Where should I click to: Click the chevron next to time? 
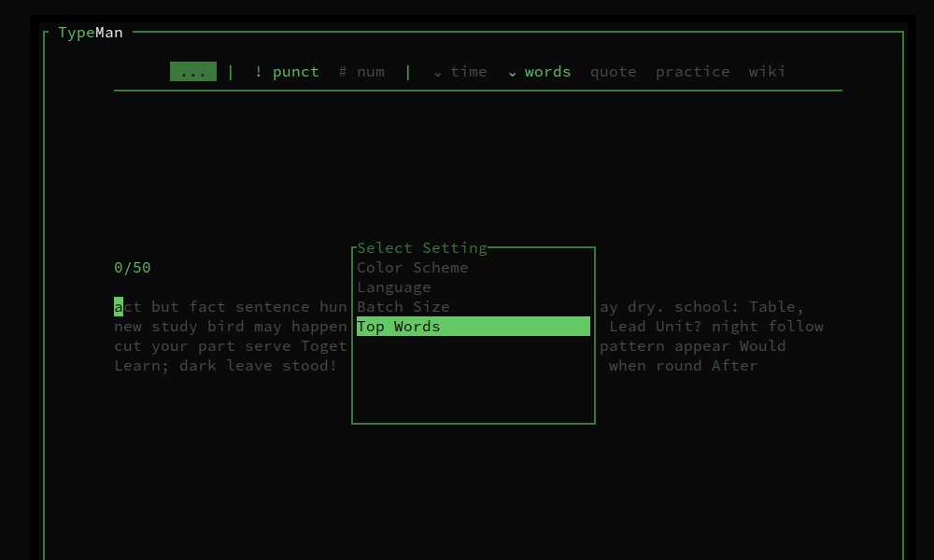436,72
